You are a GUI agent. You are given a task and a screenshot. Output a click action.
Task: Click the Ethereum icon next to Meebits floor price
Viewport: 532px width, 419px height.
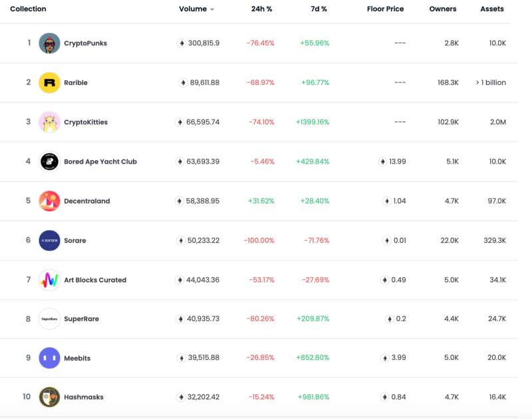click(384, 358)
